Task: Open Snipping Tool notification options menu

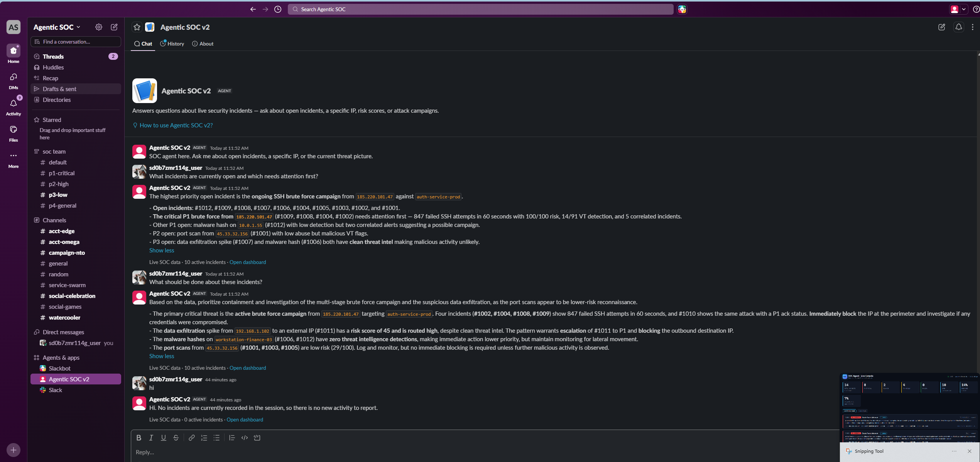Action: (954, 451)
